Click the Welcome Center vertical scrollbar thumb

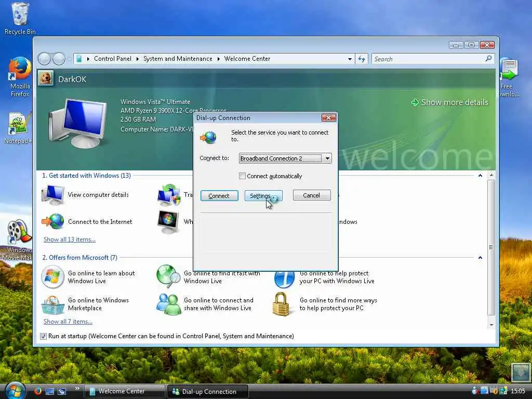click(491, 247)
